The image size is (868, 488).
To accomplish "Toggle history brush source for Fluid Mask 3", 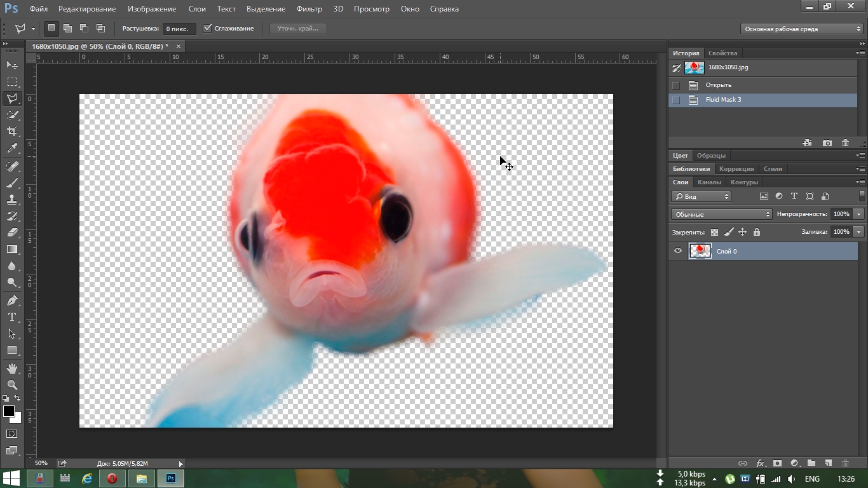I will click(x=675, y=100).
